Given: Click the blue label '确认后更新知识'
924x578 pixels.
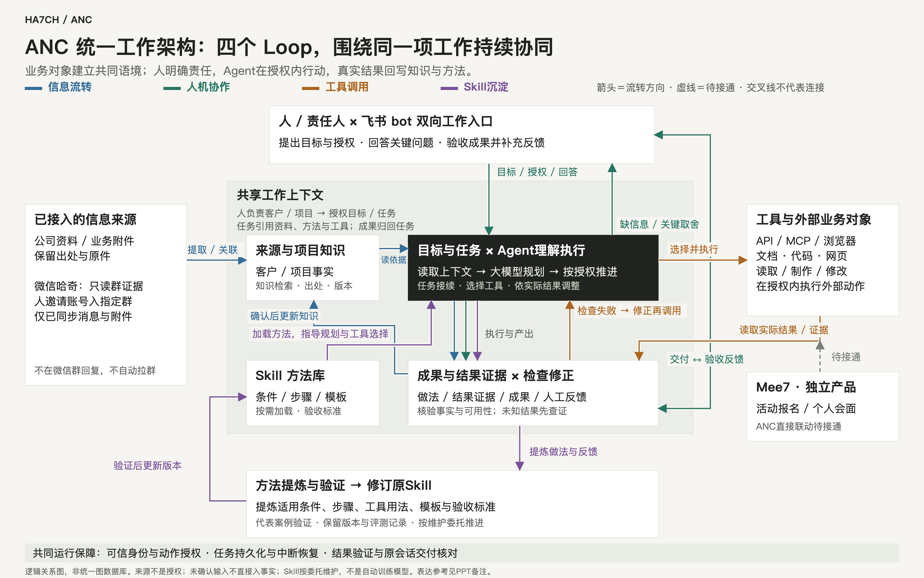Looking at the screenshot, I should pos(284,316).
